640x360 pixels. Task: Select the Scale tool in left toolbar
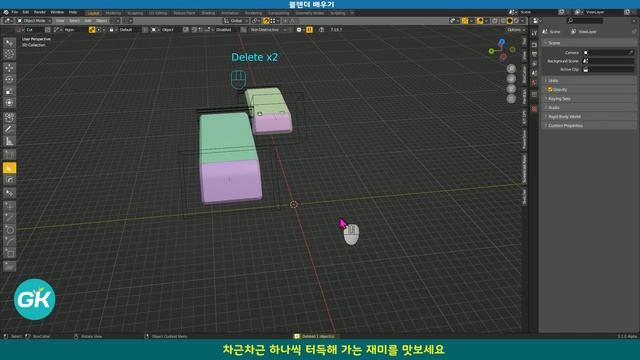click(x=9, y=91)
